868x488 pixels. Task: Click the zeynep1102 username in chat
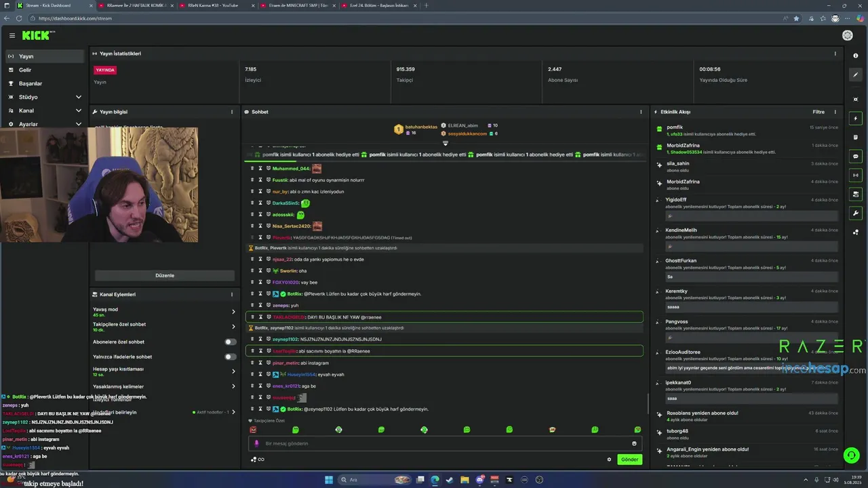285,339
